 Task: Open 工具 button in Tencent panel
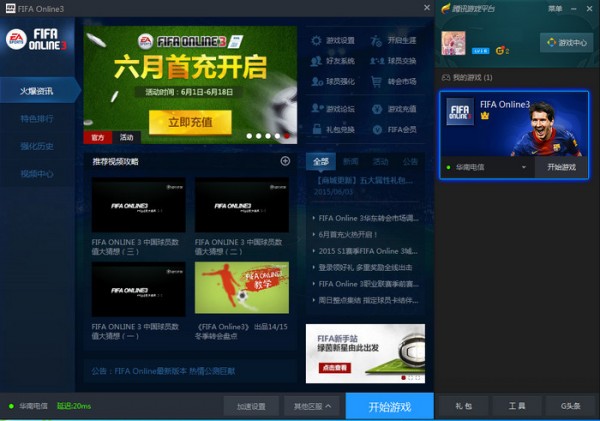pyautogui.click(x=517, y=406)
